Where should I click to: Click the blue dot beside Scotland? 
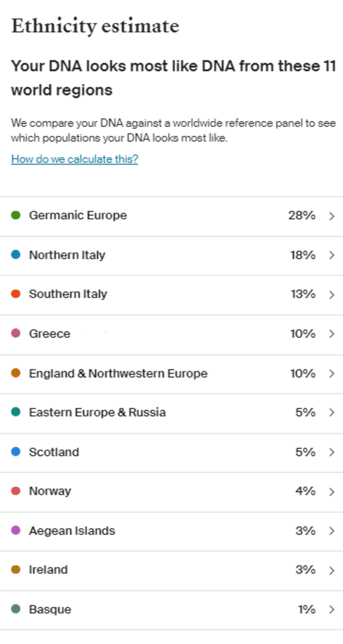click(16, 451)
